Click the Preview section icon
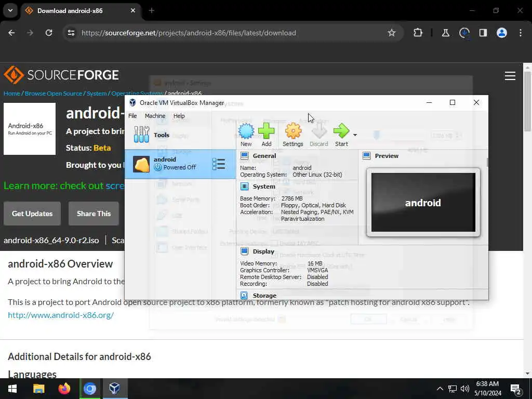The image size is (532, 399). click(366, 156)
